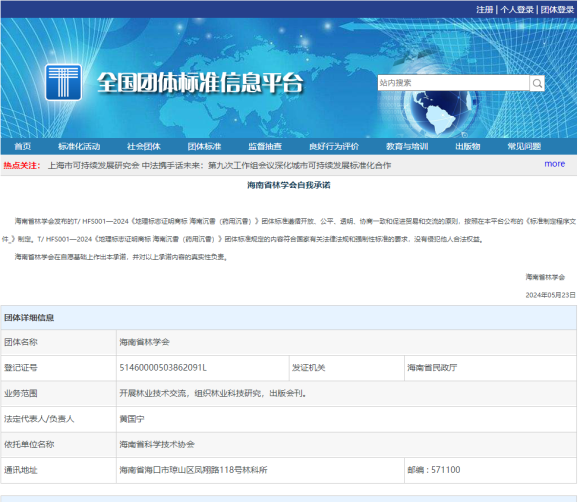Open the 出版物 menu item
580x502 pixels.
coord(468,146)
